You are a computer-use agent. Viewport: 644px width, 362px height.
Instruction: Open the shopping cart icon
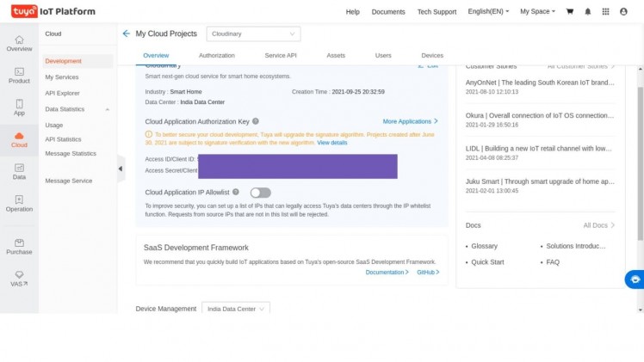(x=570, y=11)
